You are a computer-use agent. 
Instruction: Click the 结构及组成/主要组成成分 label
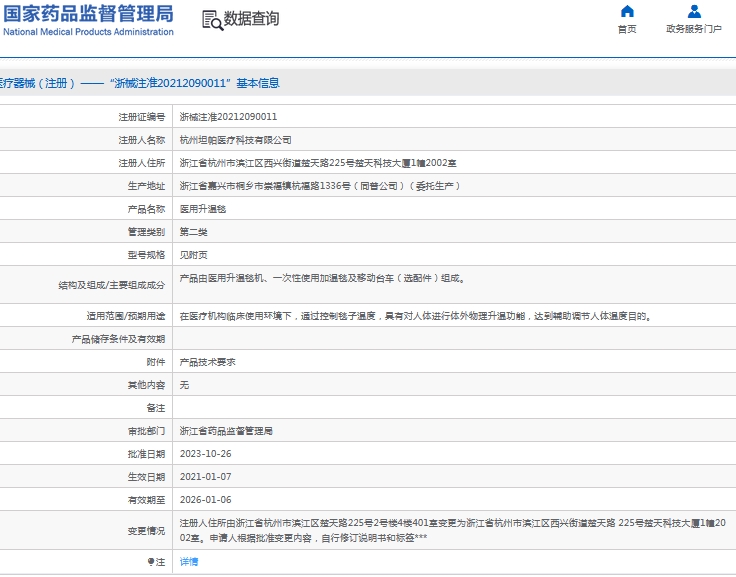tap(112, 285)
